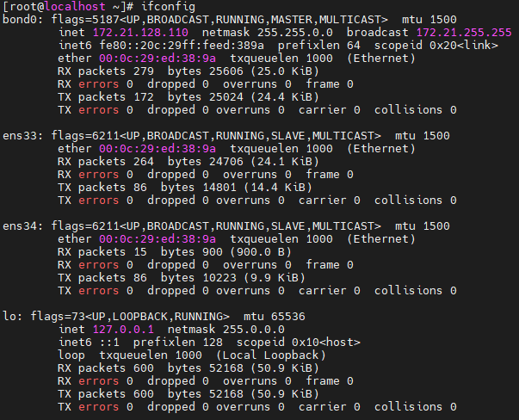Click 'bytes 14801 (14.4 KiB)' value
Image resolution: width=519 pixels, height=420 pixels.
237,188
